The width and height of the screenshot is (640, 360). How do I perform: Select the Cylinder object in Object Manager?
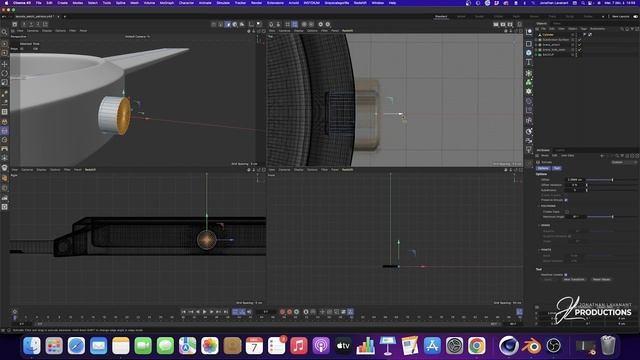click(548, 35)
